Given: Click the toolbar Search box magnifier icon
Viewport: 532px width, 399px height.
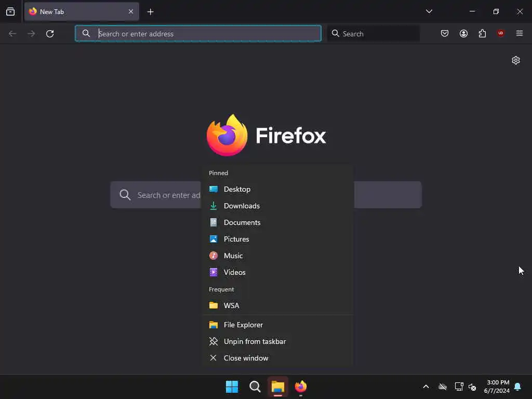Looking at the screenshot, I should [335, 33].
